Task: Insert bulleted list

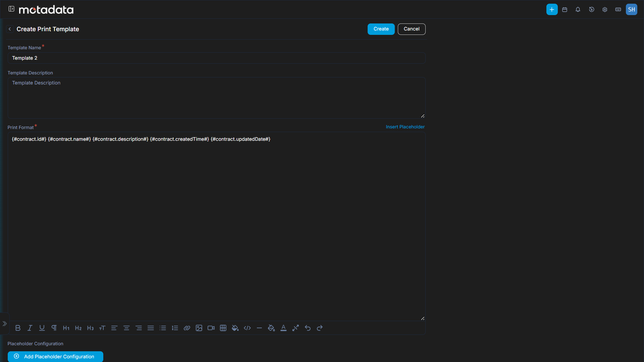Action: 163,328
